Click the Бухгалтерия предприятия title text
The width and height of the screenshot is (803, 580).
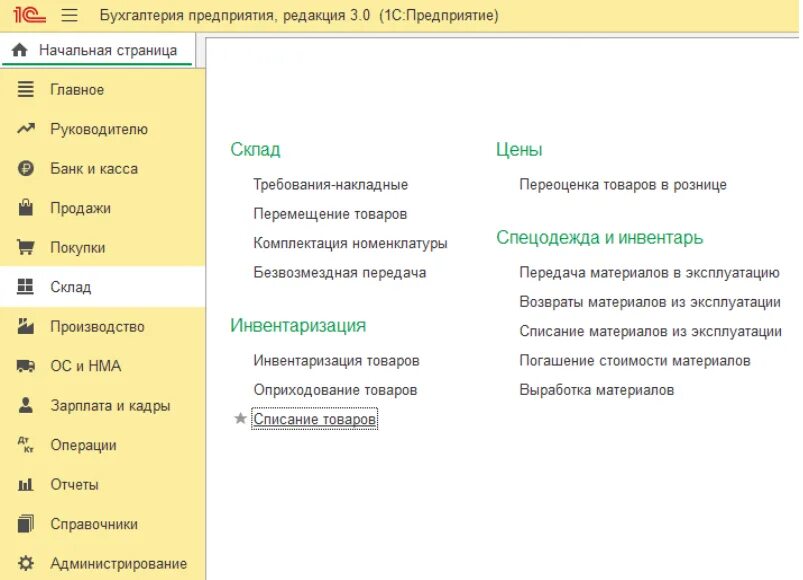click(299, 15)
